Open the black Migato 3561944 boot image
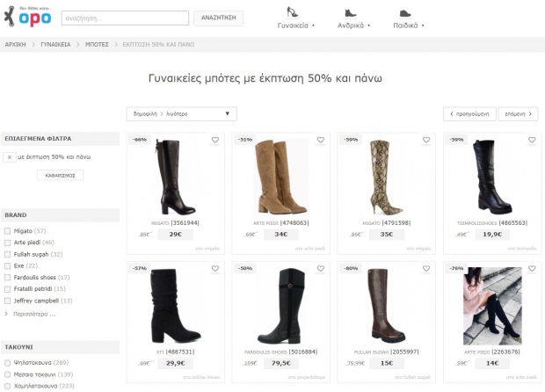Image resolution: width=545 pixels, height=392 pixels. pos(176,178)
